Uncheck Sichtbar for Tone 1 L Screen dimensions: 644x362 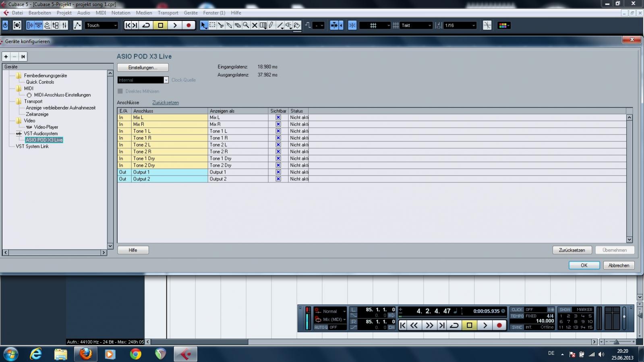(278, 131)
